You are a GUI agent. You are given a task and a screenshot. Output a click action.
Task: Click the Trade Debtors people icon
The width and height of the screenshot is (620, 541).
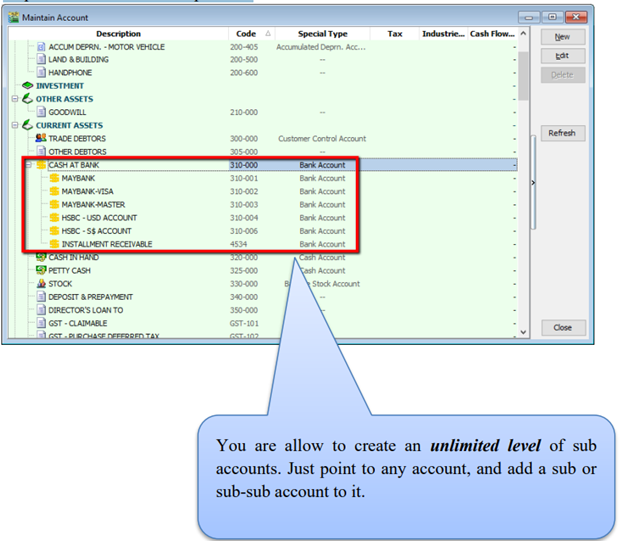[41, 138]
